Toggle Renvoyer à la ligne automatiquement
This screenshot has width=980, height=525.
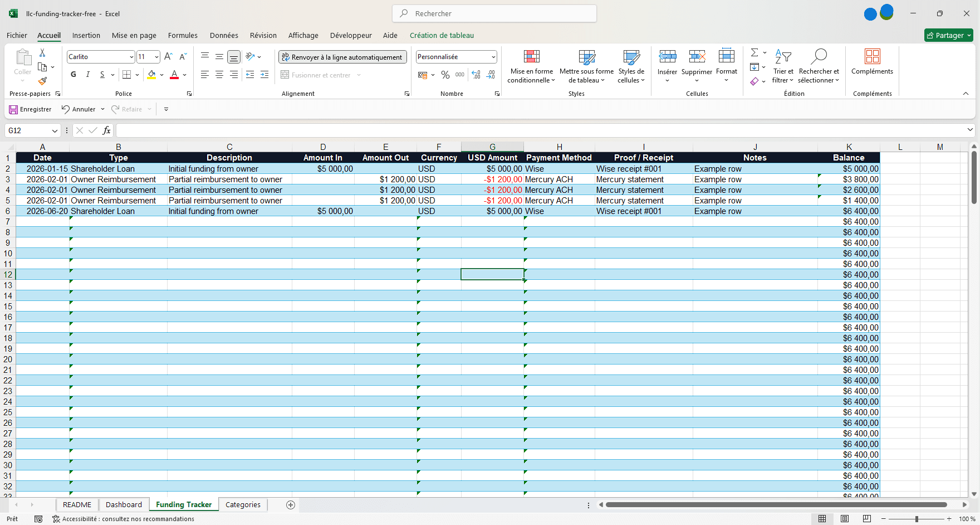(x=342, y=57)
